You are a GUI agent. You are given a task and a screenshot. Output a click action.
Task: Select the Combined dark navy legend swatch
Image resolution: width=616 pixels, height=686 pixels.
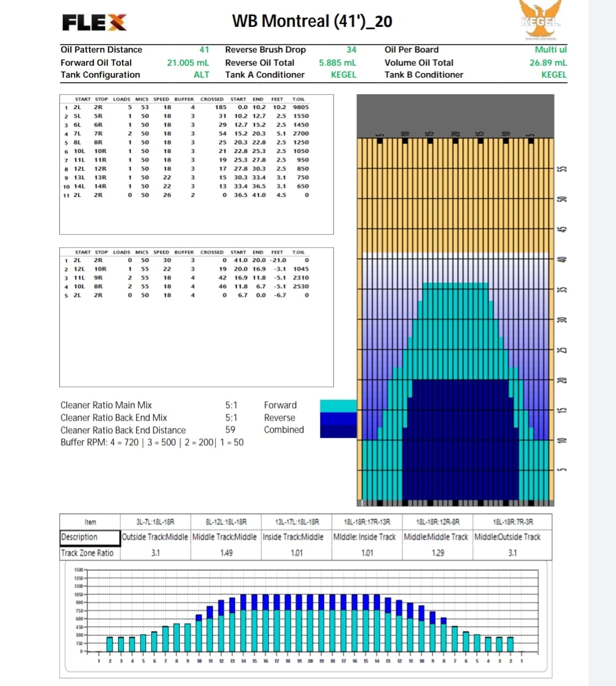(338, 431)
